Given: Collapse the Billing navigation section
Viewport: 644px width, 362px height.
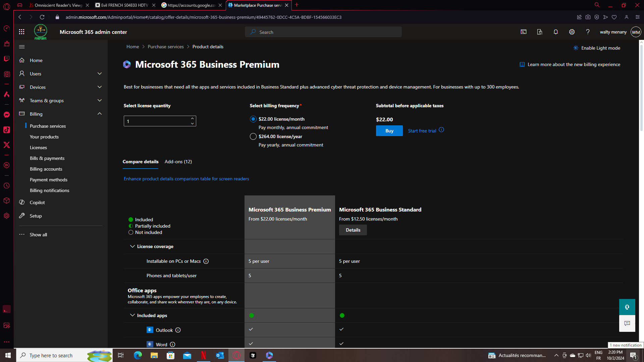Looking at the screenshot, I should (x=100, y=114).
